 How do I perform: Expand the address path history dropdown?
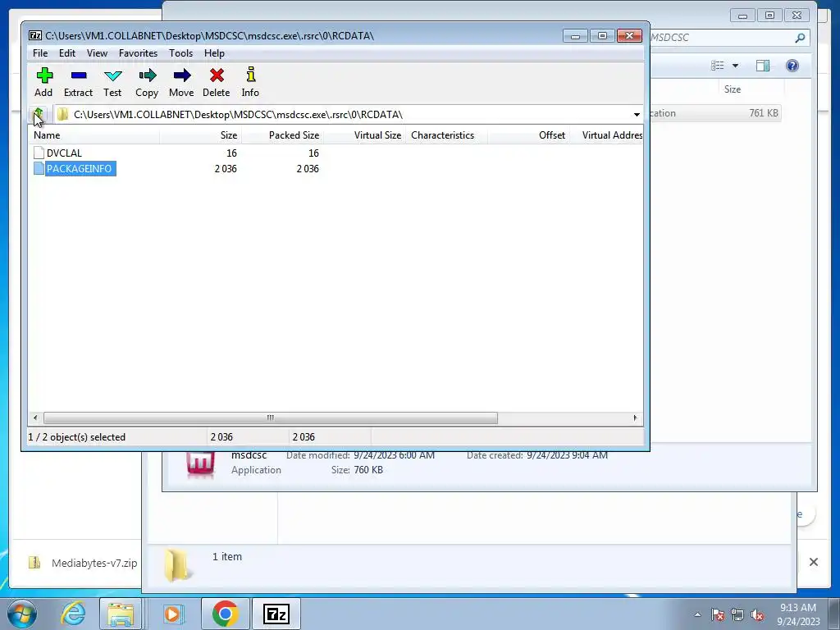(x=637, y=115)
